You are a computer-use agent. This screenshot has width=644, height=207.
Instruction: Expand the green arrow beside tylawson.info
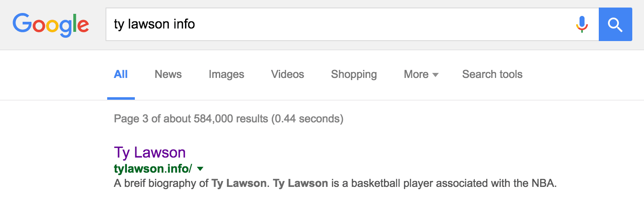pos(200,168)
